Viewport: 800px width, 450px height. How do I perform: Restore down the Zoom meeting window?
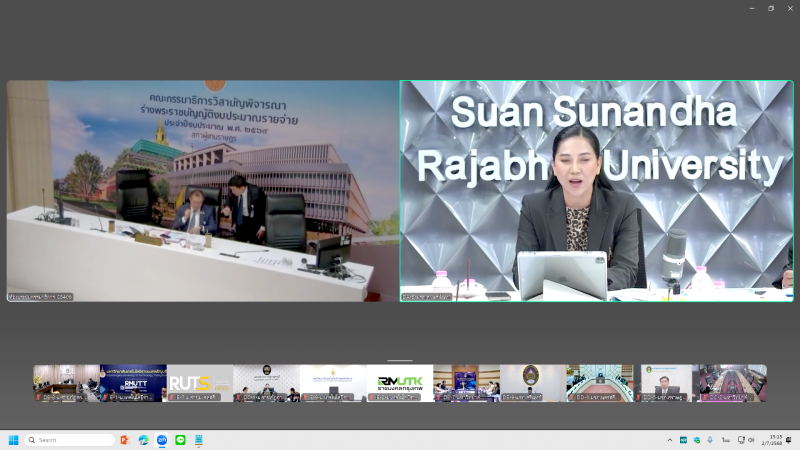771,8
